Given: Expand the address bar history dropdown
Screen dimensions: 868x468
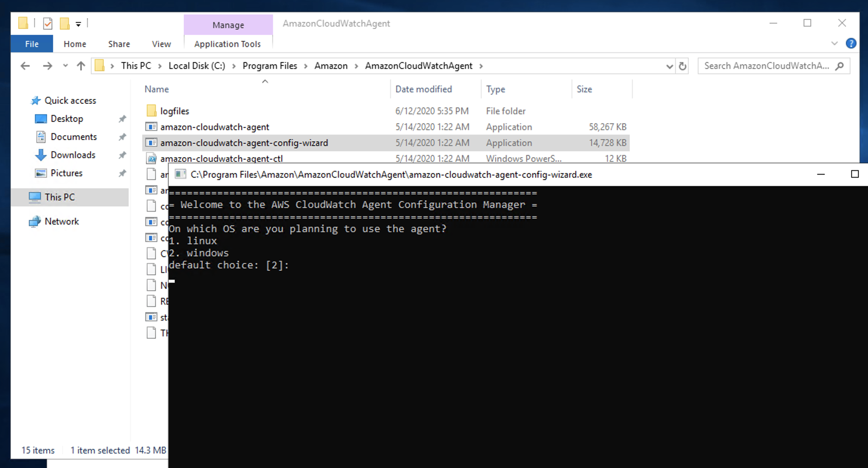Looking at the screenshot, I should pyautogui.click(x=669, y=67).
